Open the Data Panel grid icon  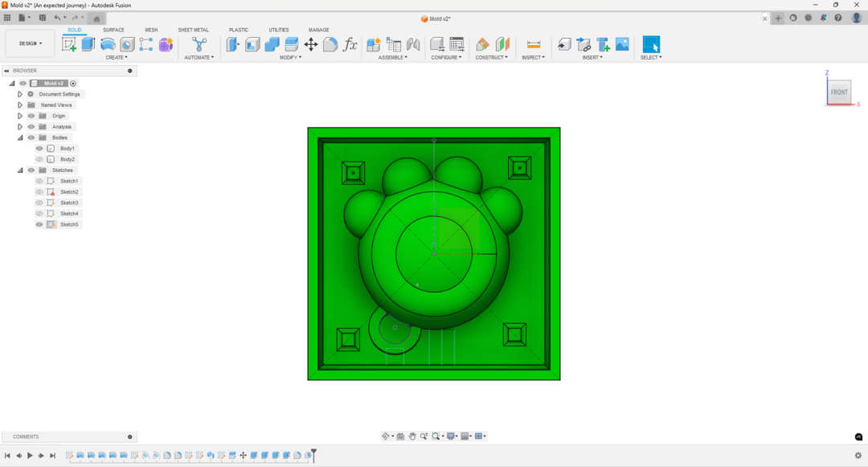(7, 18)
